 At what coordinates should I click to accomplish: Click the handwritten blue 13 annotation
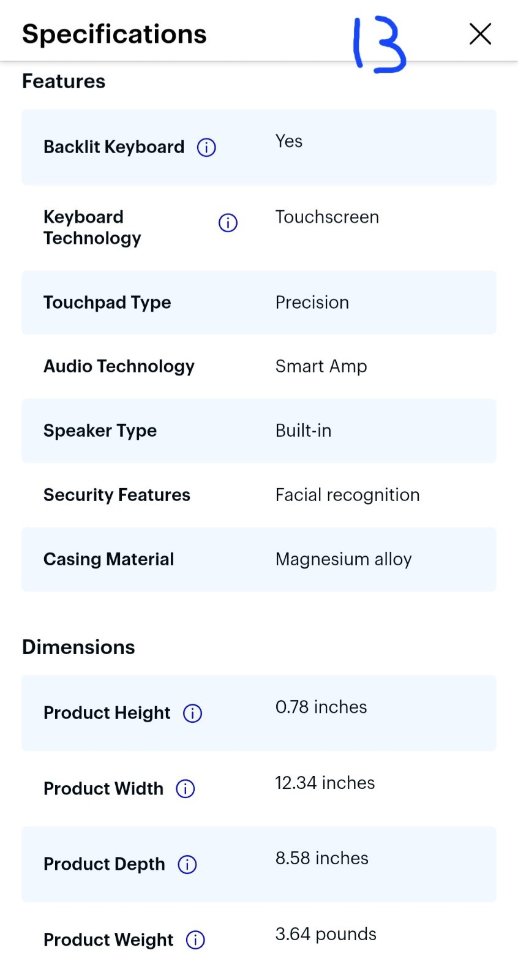point(380,44)
